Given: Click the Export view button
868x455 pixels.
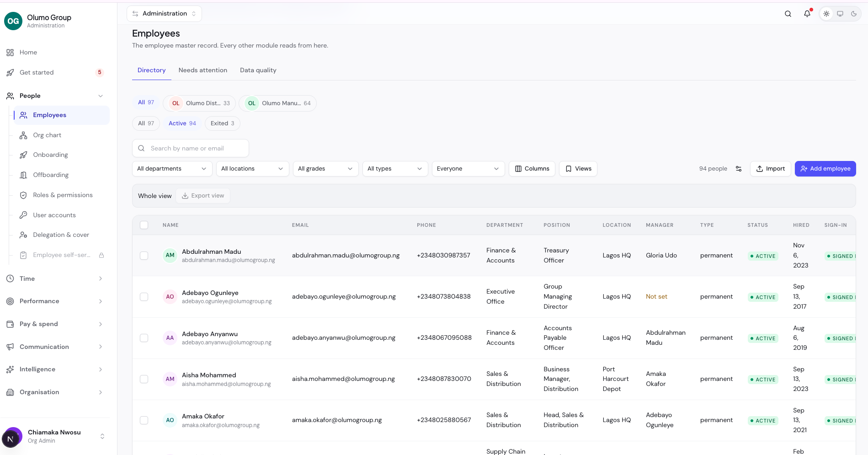Looking at the screenshot, I should tap(203, 196).
